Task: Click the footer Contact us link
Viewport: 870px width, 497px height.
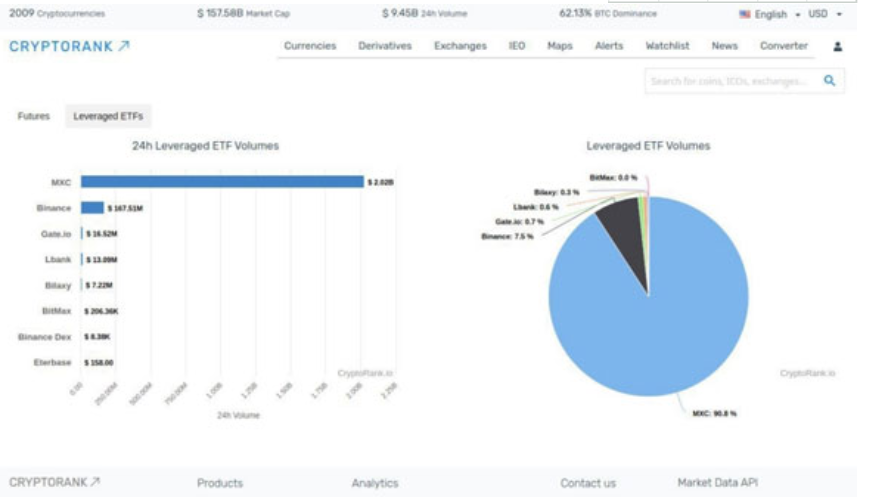Action: click(588, 483)
